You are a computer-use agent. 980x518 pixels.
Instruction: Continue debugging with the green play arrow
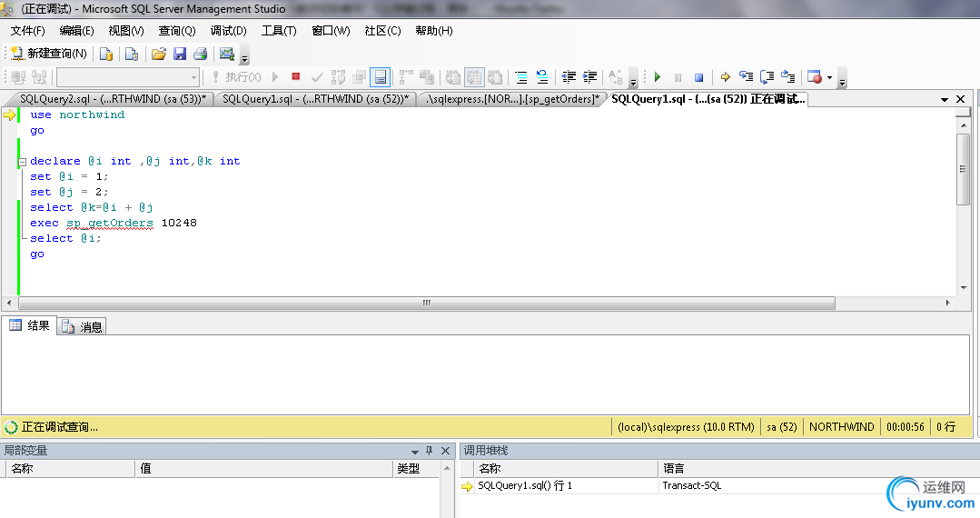pyautogui.click(x=658, y=77)
